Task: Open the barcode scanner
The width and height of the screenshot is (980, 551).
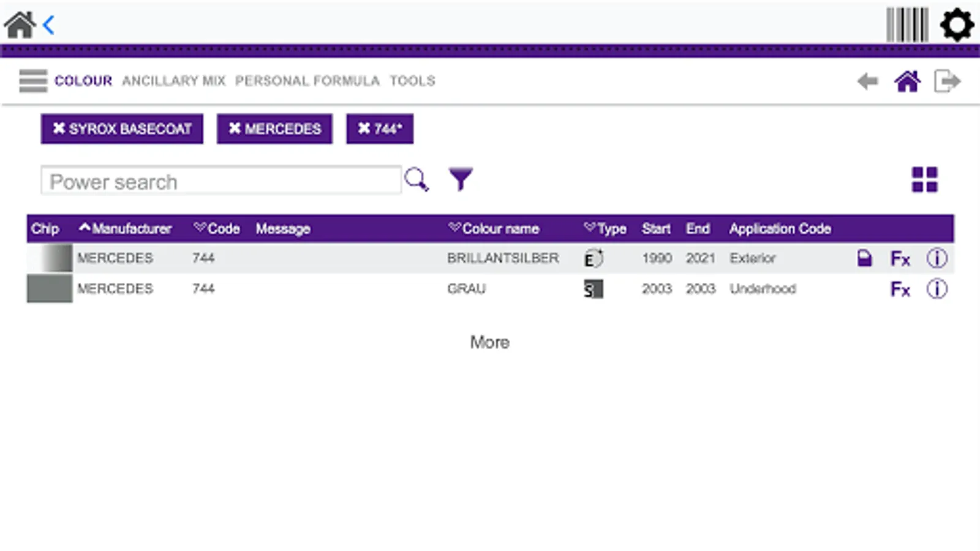Action: 907,25
